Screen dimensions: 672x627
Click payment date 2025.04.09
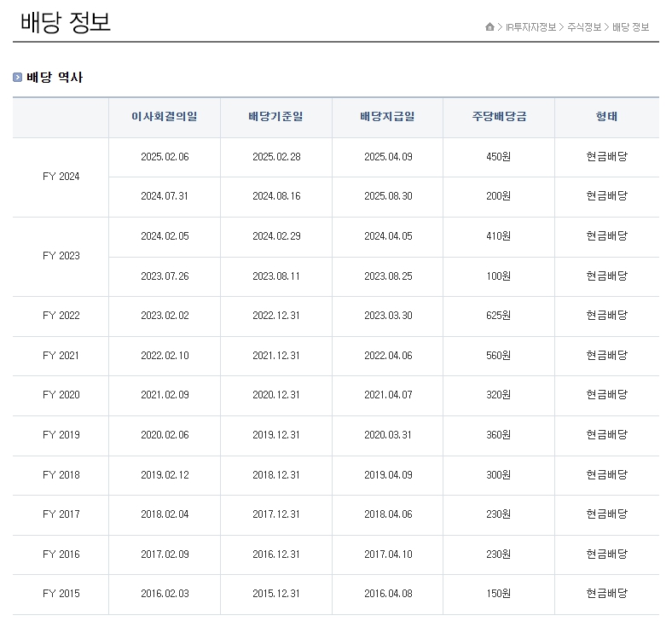(388, 157)
